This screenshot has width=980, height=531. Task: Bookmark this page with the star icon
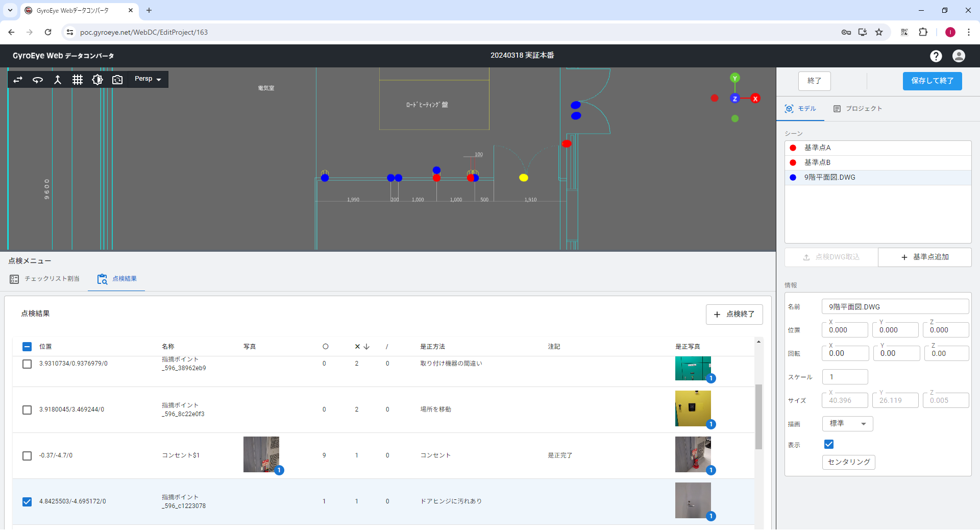(879, 32)
